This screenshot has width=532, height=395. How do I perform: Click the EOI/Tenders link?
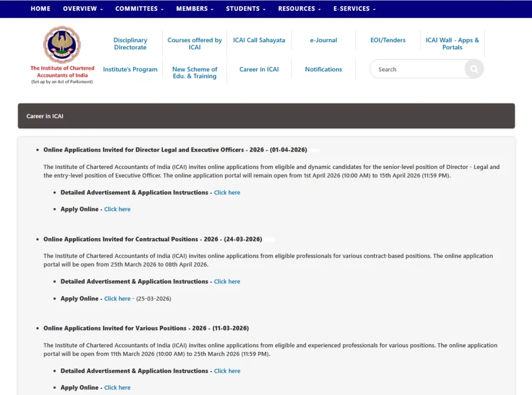tap(388, 40)
